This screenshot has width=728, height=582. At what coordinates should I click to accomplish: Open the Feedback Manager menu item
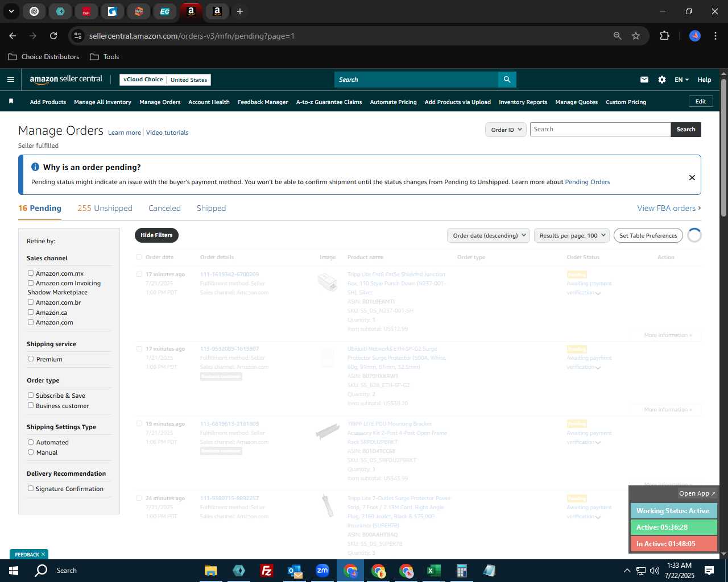(x=263, y=102)
